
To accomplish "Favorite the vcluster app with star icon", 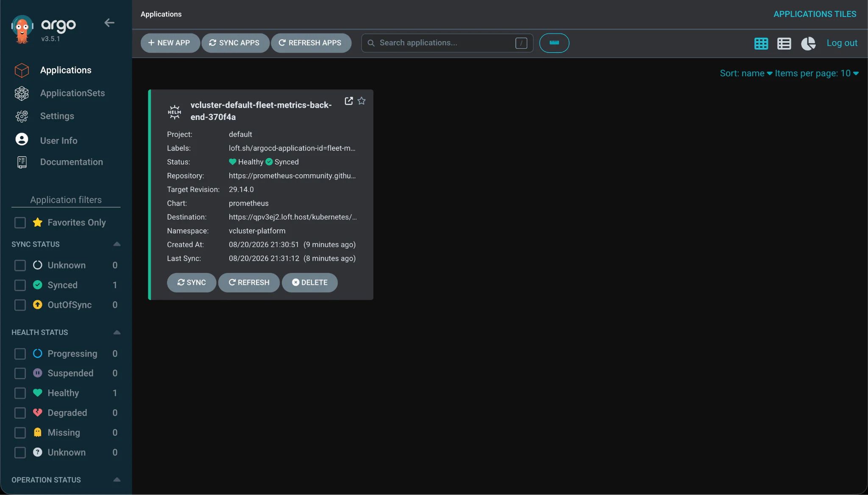I will point(361,101).
